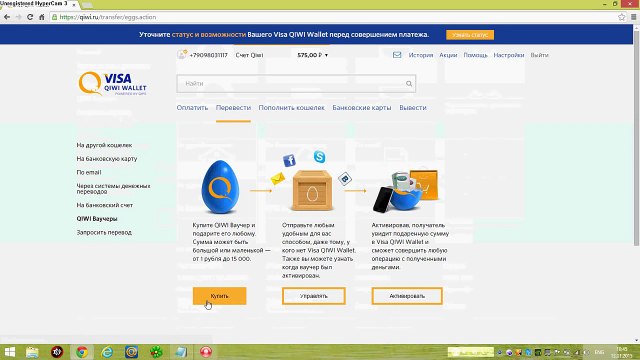Click the shopping items illustration
The image size is (640, 360).
click(x=406, y=191)
